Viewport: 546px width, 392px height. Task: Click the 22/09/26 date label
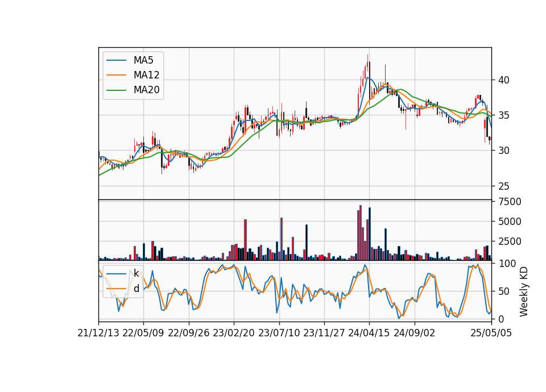pyautogui.click(x=189, y=333)
